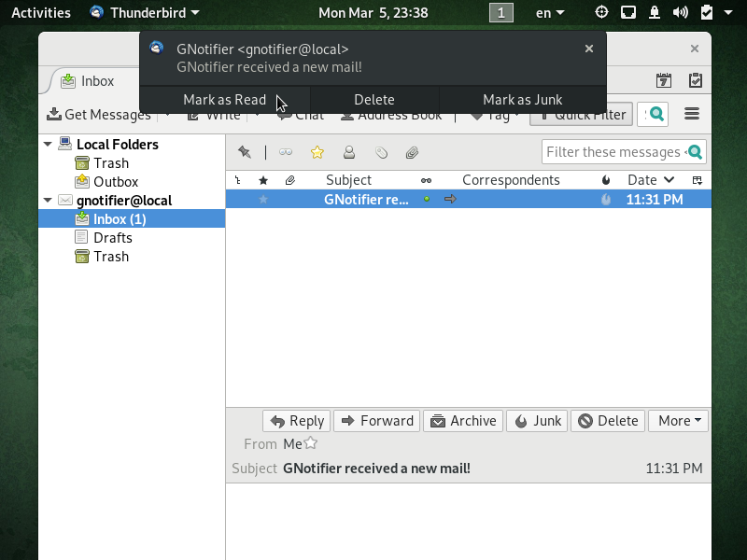The image size is (747, 560).
Task: Click the workspace indicator 1
Action: (501, 13)
